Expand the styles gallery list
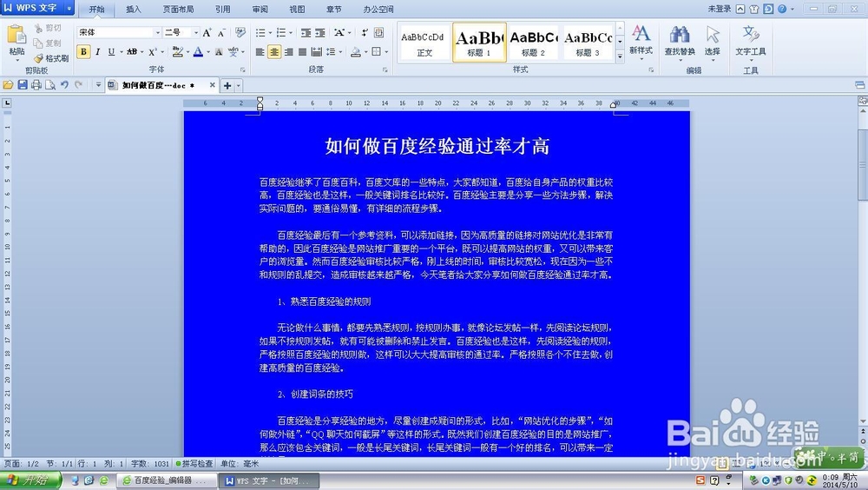The height and width of the screenshot is (490, 868). coord(620,56)
